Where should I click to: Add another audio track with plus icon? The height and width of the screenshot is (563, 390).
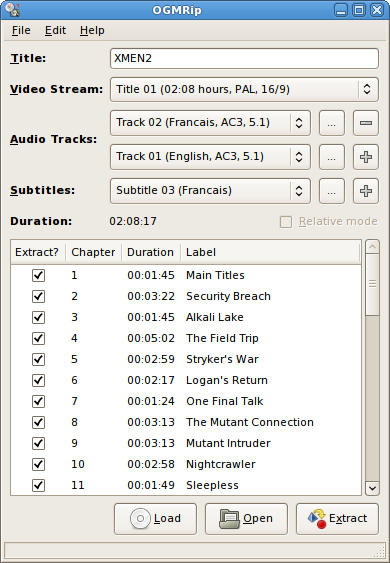[366, 157]
